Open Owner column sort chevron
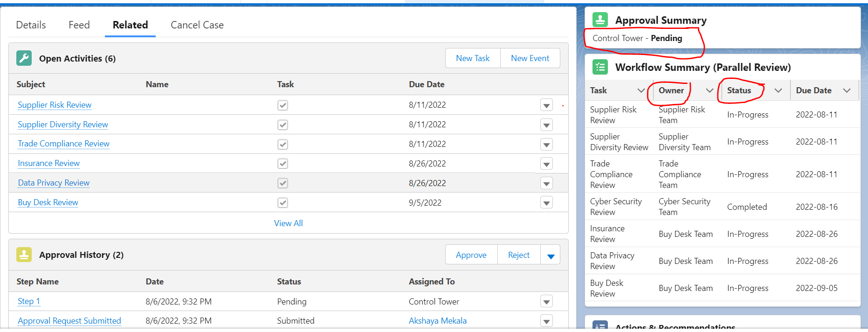 pos(710,90)
